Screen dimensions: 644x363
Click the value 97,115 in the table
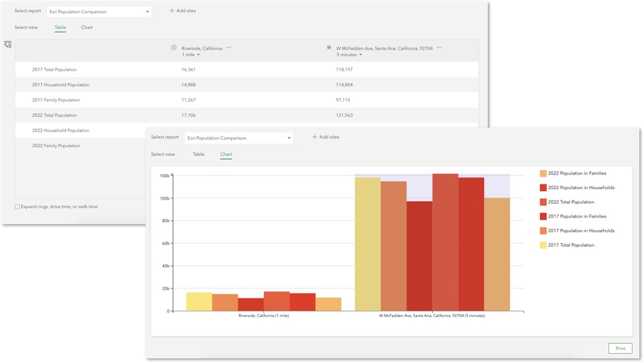pos(343,100)
